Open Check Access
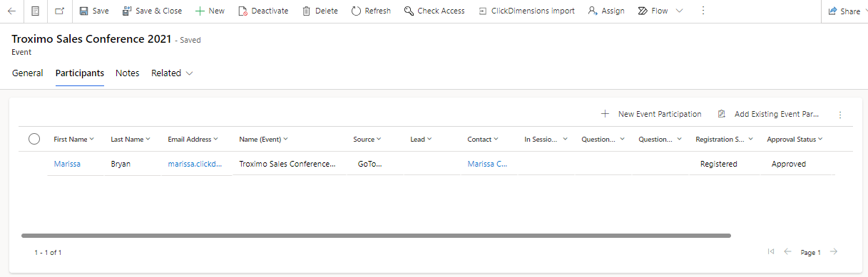This screenshot has height=277, width=868. (434, 11)
